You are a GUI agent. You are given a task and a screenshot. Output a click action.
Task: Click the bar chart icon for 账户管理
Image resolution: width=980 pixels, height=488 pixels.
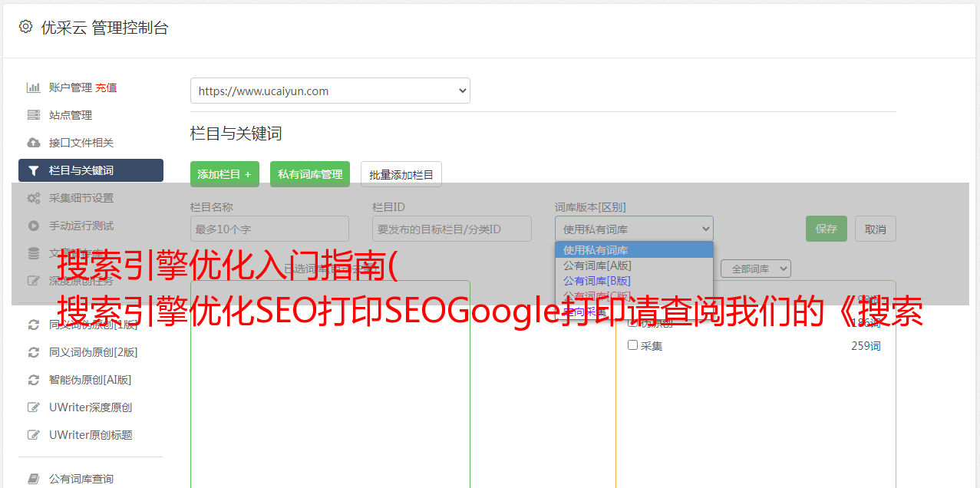pyautogui.click(x=34, y=87)
